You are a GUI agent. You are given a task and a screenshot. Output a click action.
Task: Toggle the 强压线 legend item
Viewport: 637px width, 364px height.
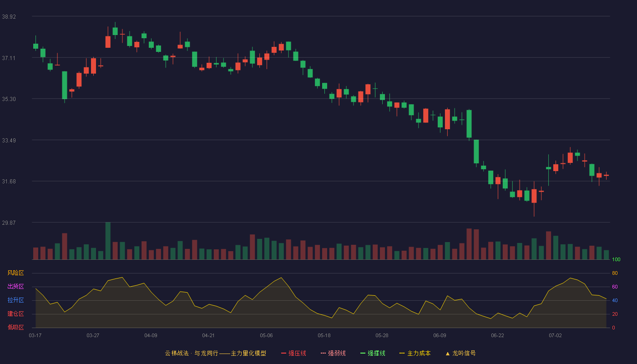coord(293,353)
